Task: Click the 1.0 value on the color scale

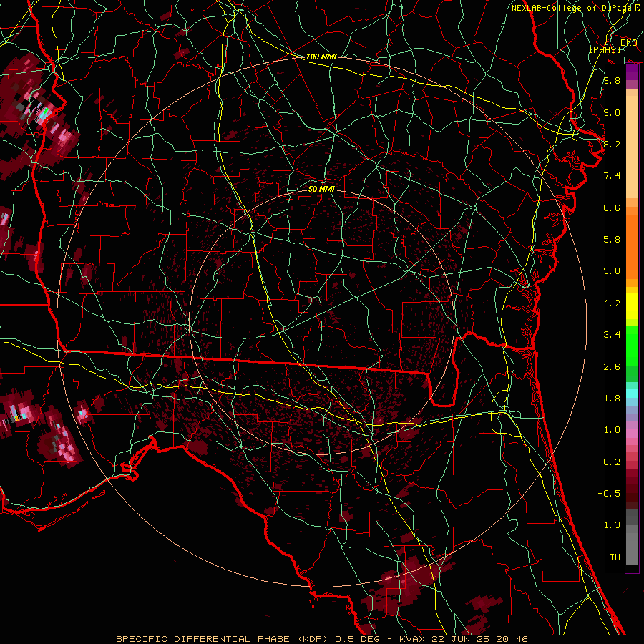Action: (612, 430)
